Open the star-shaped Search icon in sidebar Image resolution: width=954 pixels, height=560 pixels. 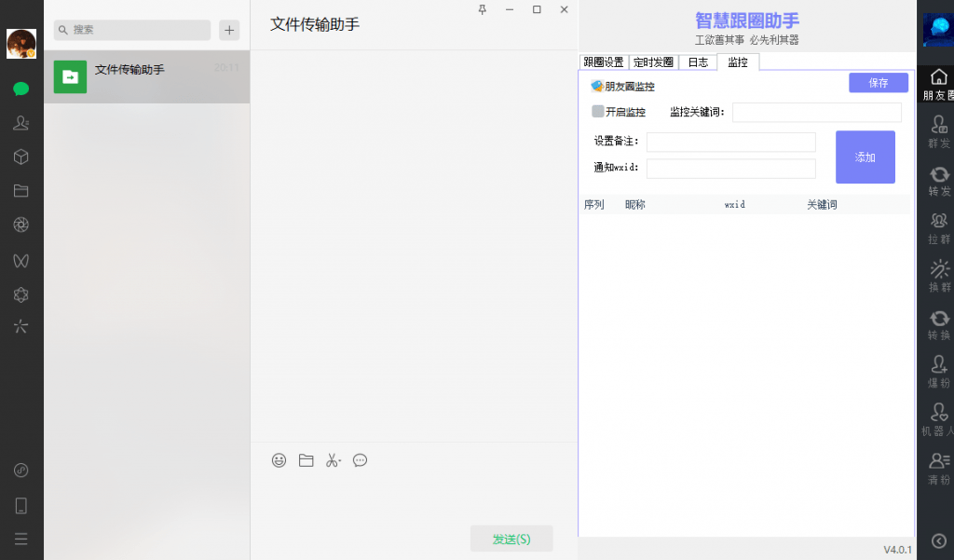pyautogui.click(x=21, y=327)
